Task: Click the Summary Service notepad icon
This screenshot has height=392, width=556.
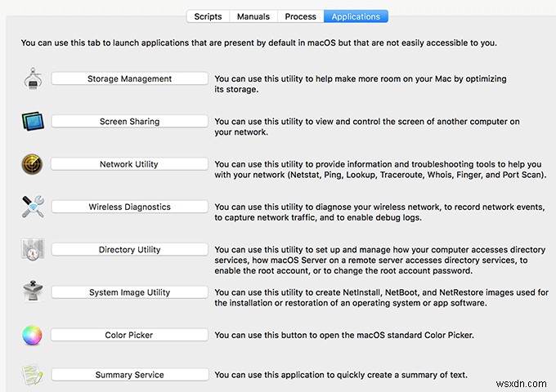Action: coord(32,375)
